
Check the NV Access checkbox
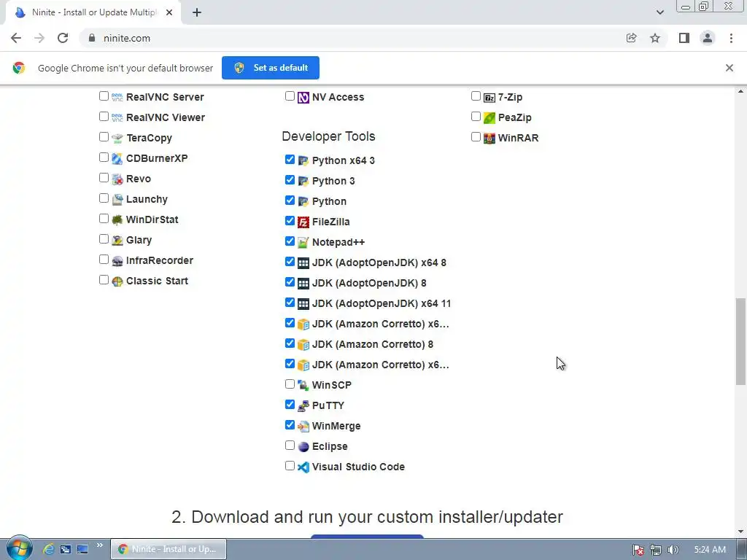click(290, 96)
